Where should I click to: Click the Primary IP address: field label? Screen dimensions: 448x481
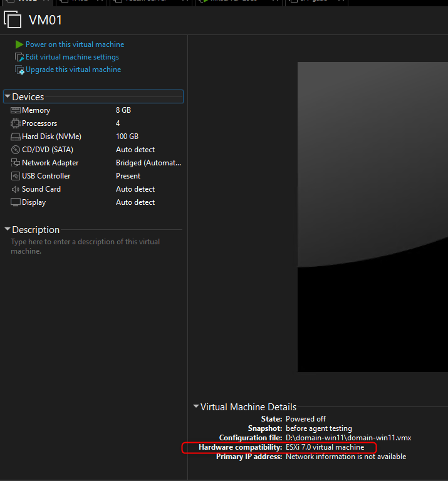249,457
